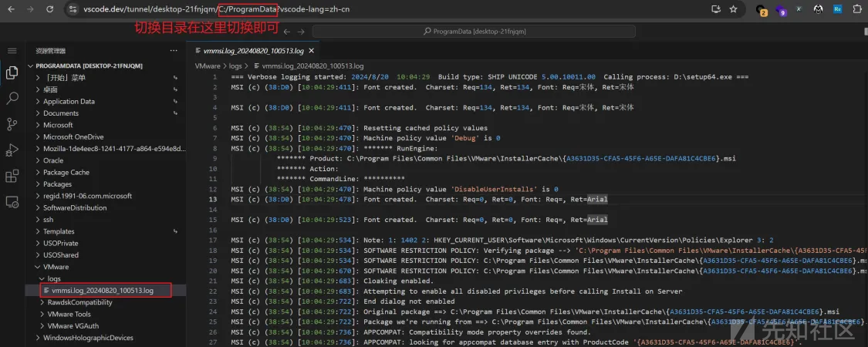Close the vmmsi.log_20240820_100513.log editor tab
Image resolution: width=868 pixels, height=347 pixels.
pos(311,50)
